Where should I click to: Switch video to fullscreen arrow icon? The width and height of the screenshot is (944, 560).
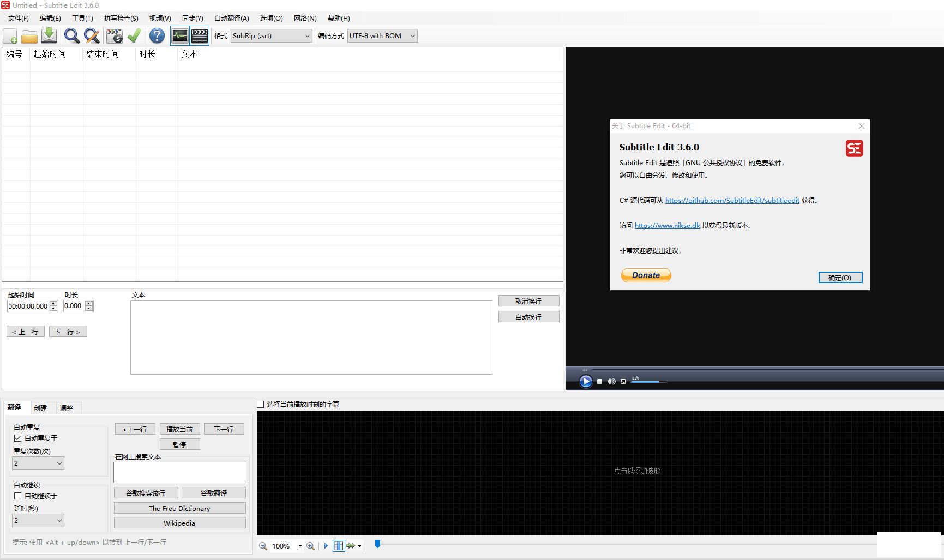tap(623, 382)
